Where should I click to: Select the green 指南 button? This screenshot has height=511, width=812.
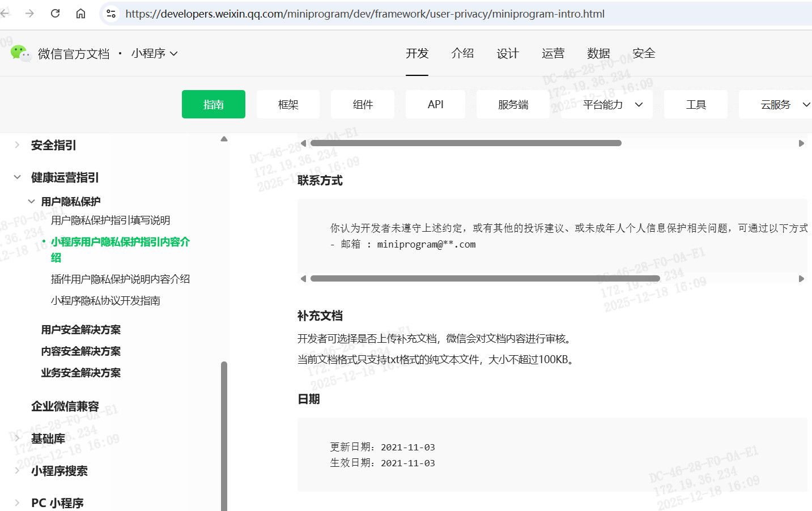(214, 104)
